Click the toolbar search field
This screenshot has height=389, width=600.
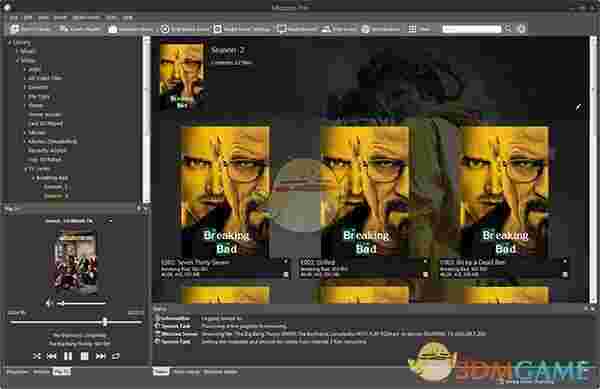click(x=471, y=29)
